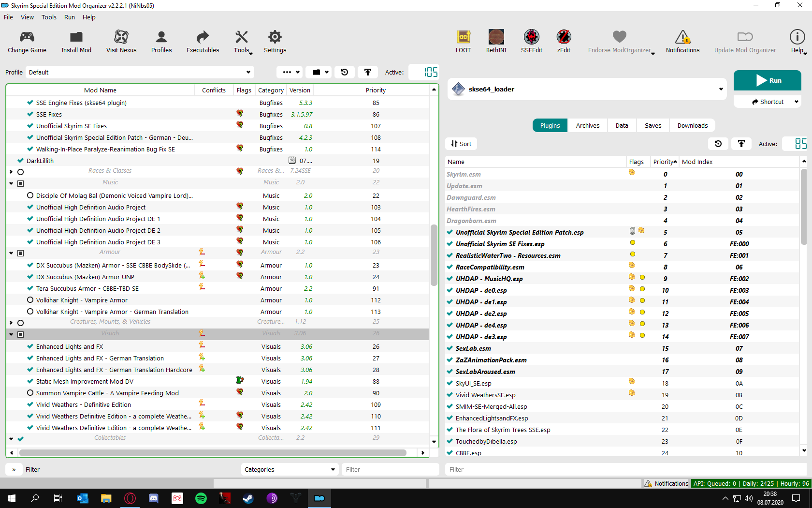Switch to the Archives tab

[588, 125]
